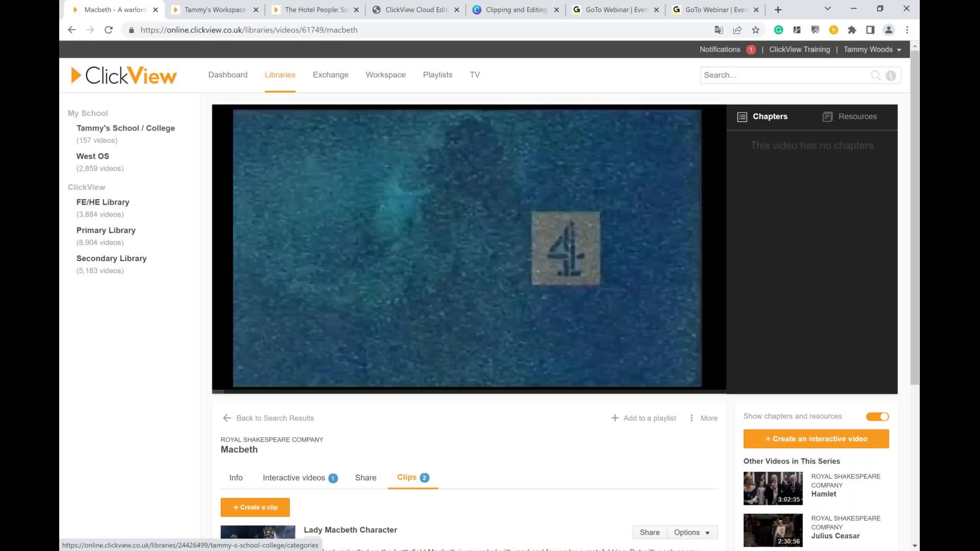Toggle Show chapters and resources switch

[x=877, y=417]
